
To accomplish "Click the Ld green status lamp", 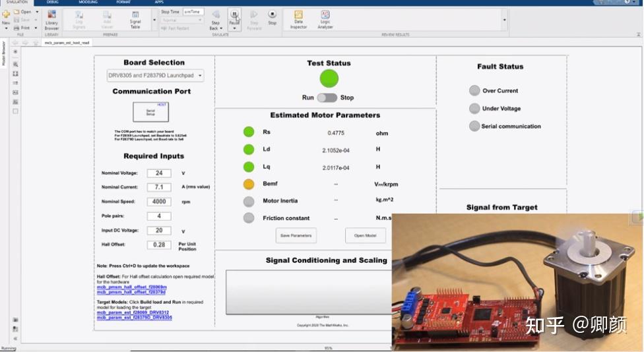I will tap(249, 150).
